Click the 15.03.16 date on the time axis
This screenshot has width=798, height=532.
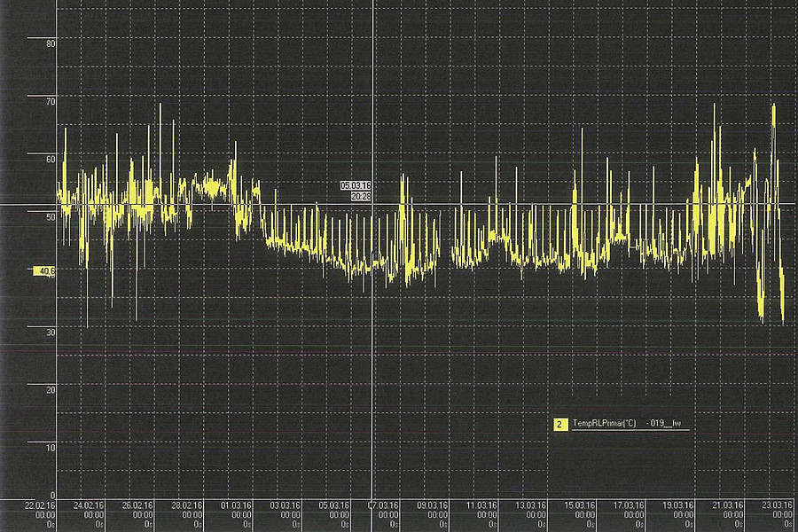[x=580, y=505]
